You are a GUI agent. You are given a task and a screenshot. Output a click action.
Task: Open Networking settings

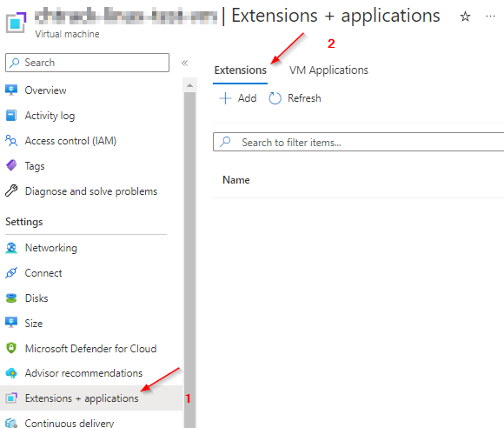[50, 248]
